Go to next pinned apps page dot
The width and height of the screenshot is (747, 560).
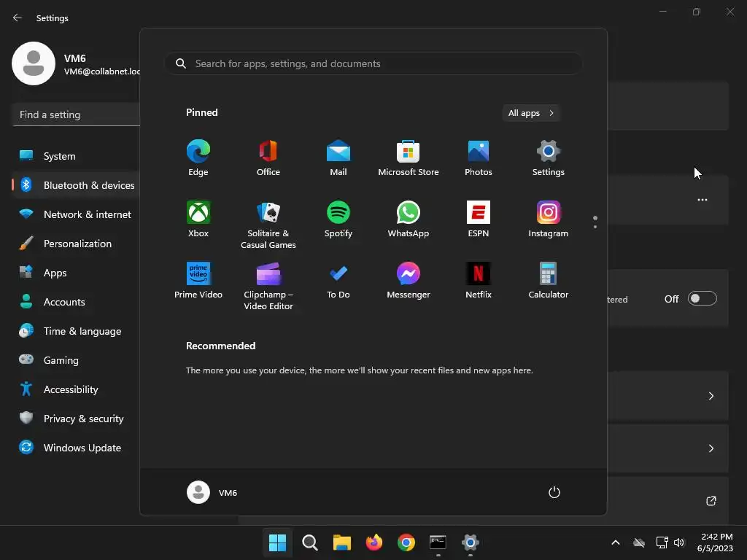[x=595, y=227]
